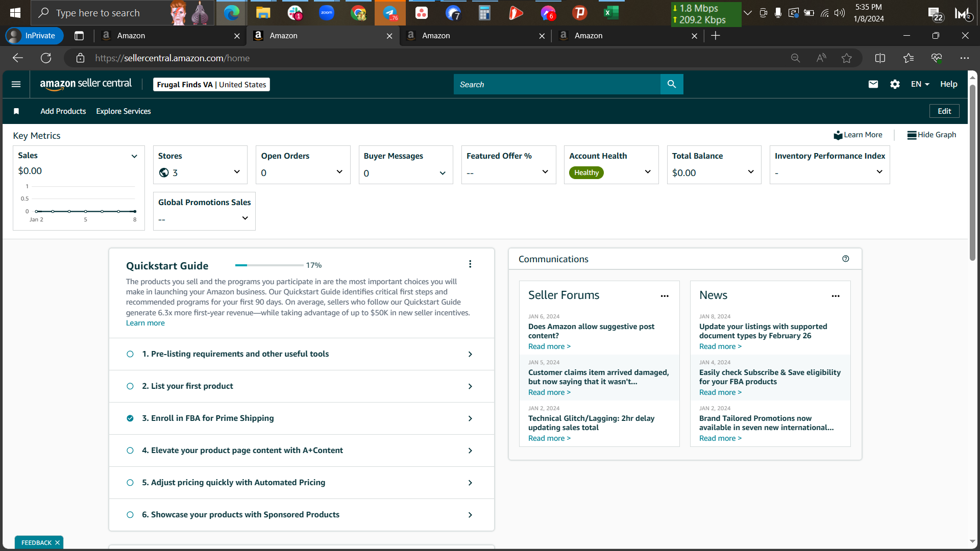
Task: Switch to the third Amazon browser tab
Action: (x=475, y=36)
